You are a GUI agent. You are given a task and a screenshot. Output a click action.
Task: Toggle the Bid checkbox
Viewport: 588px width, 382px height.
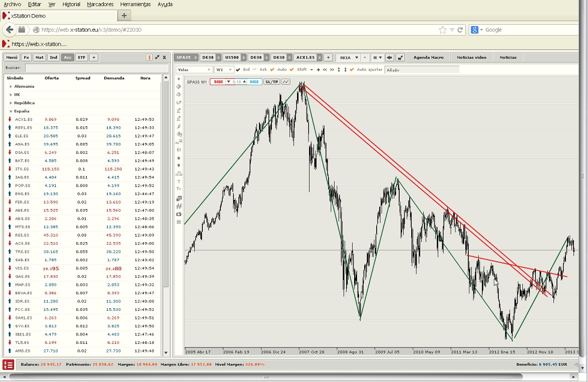(238, 70)
